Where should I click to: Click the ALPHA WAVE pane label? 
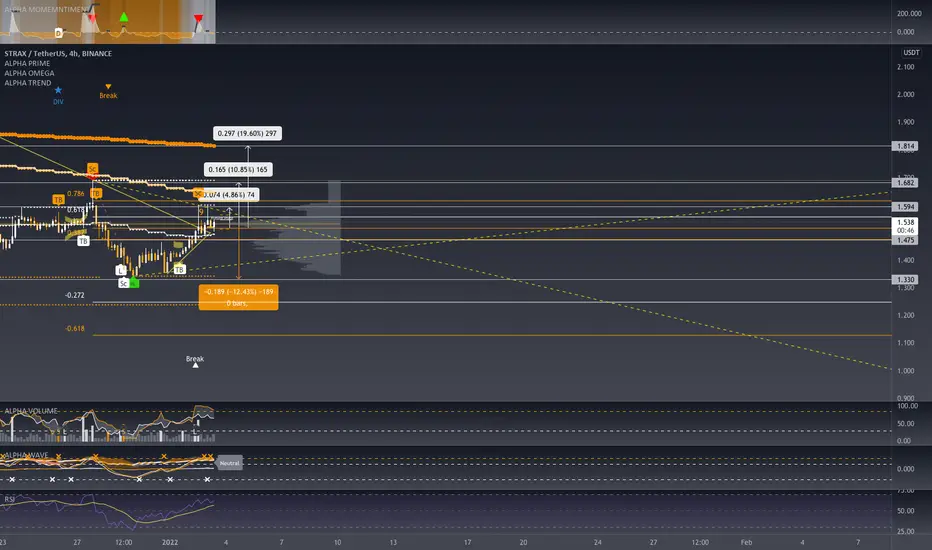pyautogui.click(x=26, y=455)
